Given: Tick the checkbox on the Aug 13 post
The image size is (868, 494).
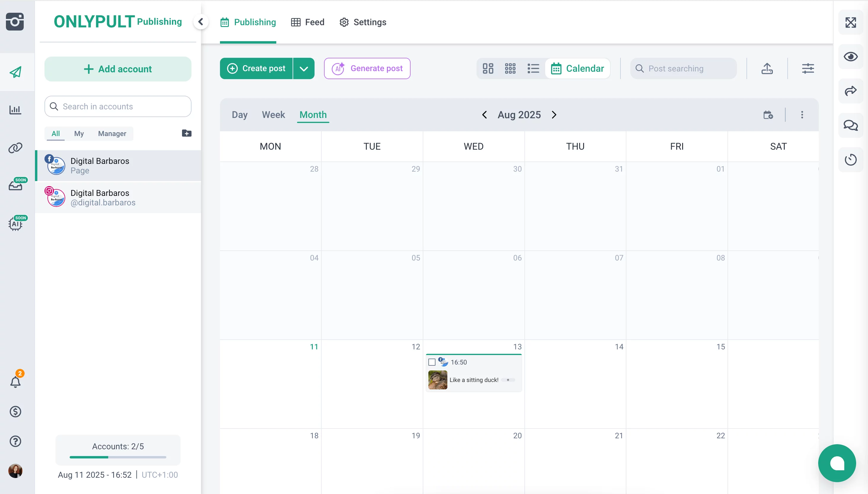Looking at the screenshot, I should pyautogui.click(x=431, y=362).
